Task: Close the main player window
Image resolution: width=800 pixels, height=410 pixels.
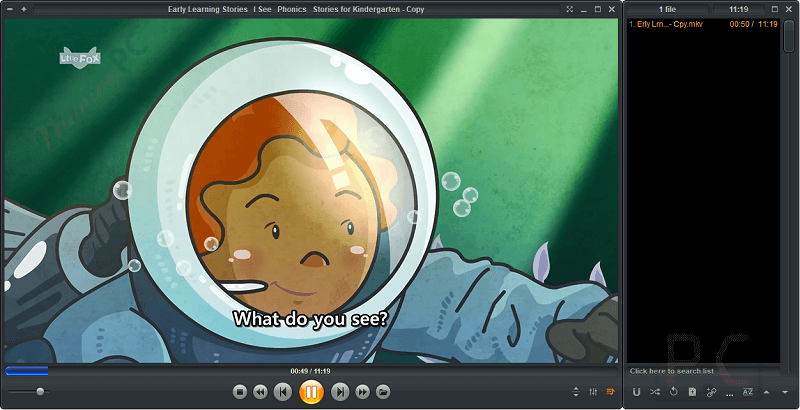Action: tap(612, 9)
